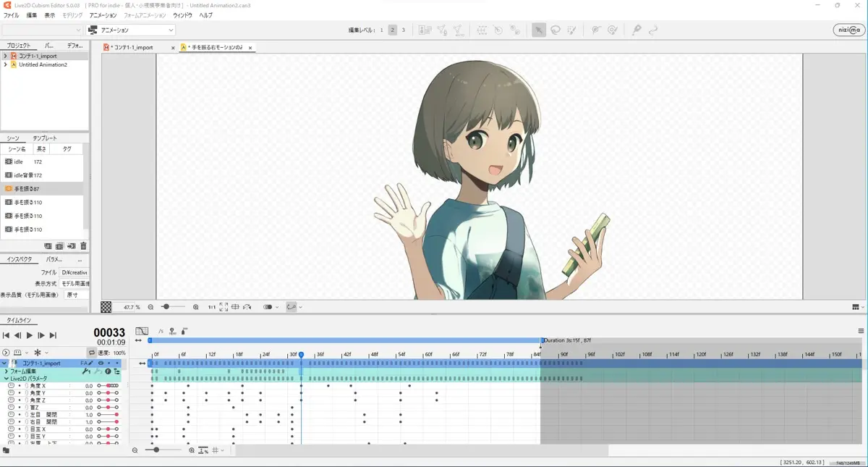This screenshot has width=868, height=467.
Task: Select edit level 2
Action: (392, 30)
